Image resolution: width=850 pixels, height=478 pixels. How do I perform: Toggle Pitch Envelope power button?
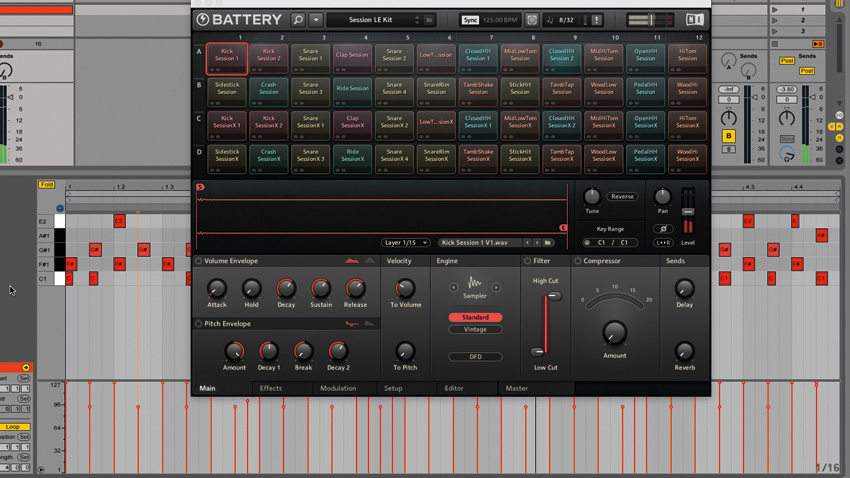[x=198, y=324]
